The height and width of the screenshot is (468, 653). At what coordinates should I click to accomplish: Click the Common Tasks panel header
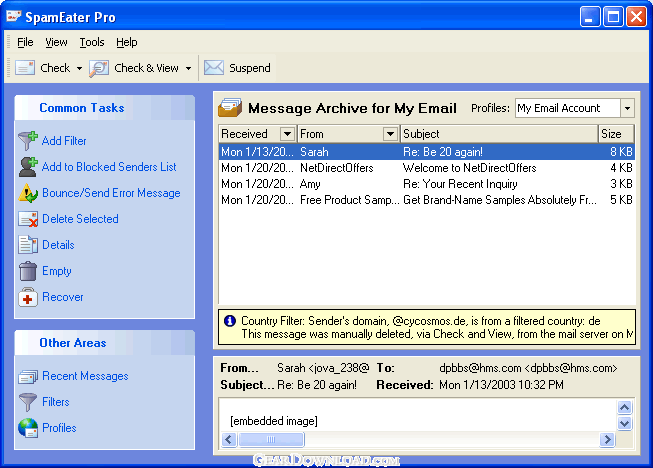click(105, 108)
